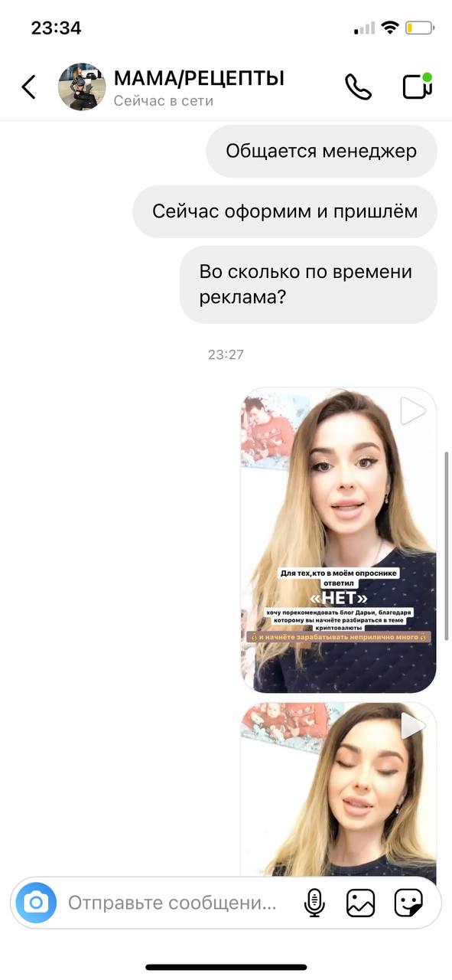
Task: Open the photo gallery picker icon
Action: pos(360,903)
